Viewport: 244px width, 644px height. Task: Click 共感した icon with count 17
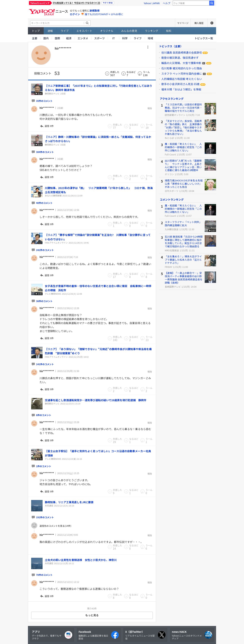[x=109, y=275]
